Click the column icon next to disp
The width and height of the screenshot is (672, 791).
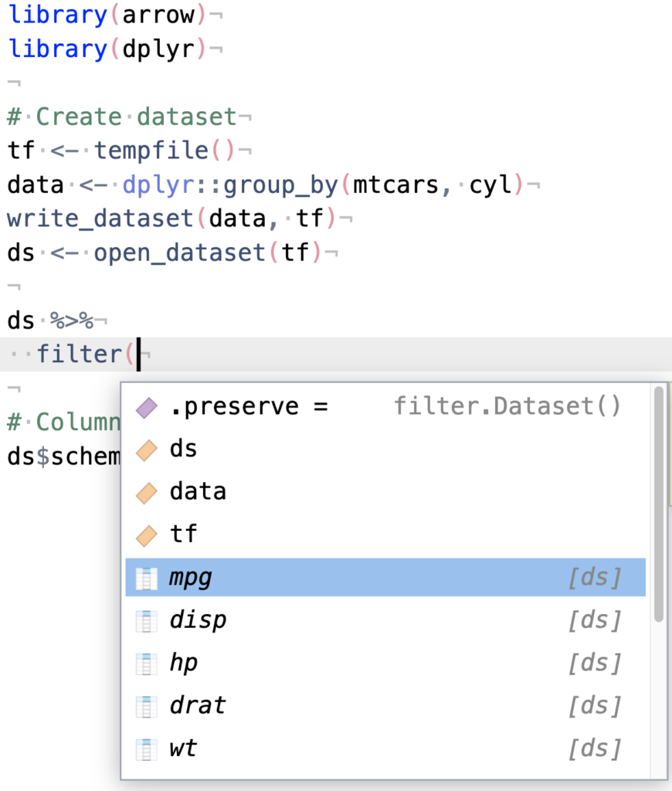pyautogui.click(x=146, y=620)
